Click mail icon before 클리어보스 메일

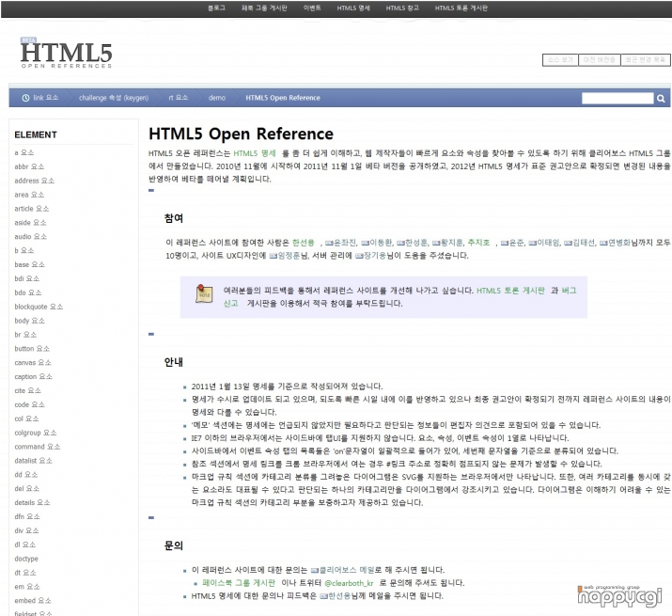tap(315, 570)
